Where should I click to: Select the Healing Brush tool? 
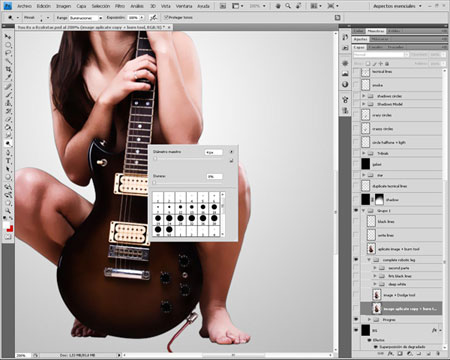point(8,87)
